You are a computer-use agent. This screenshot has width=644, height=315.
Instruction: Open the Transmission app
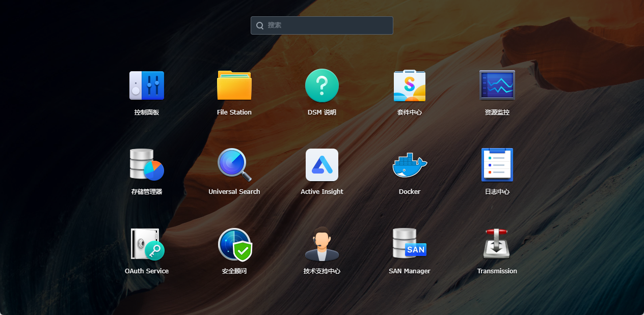tap(497, 244)
